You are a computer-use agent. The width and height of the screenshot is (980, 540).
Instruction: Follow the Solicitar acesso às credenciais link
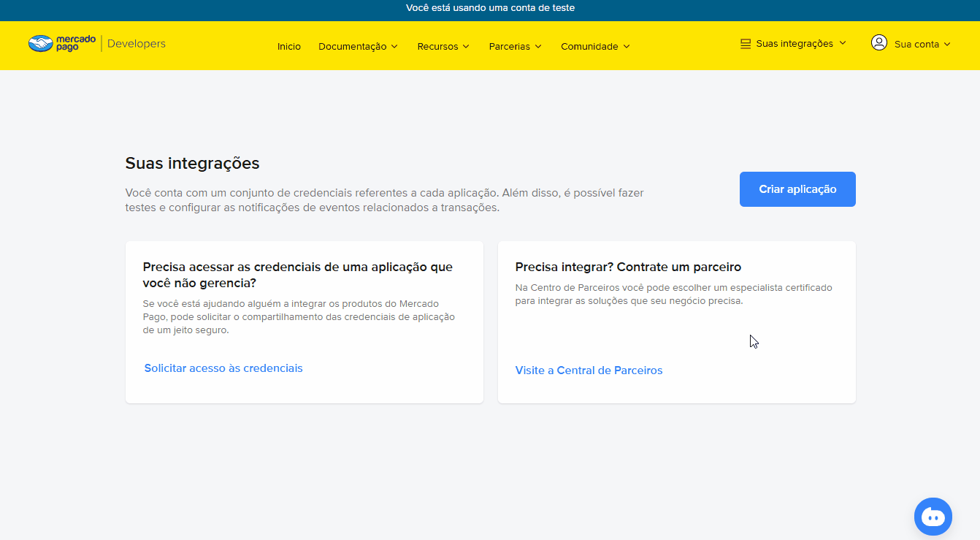point(223,368)
